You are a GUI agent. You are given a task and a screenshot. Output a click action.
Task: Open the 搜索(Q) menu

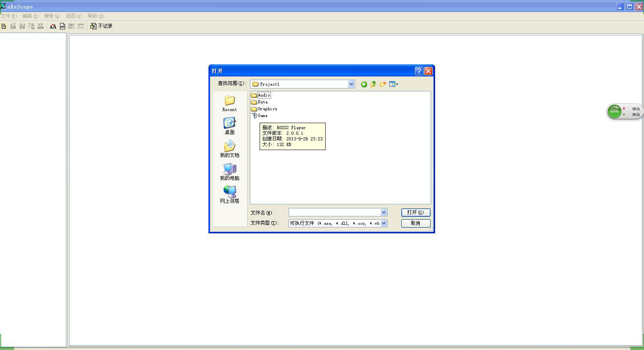coord(52,16)
